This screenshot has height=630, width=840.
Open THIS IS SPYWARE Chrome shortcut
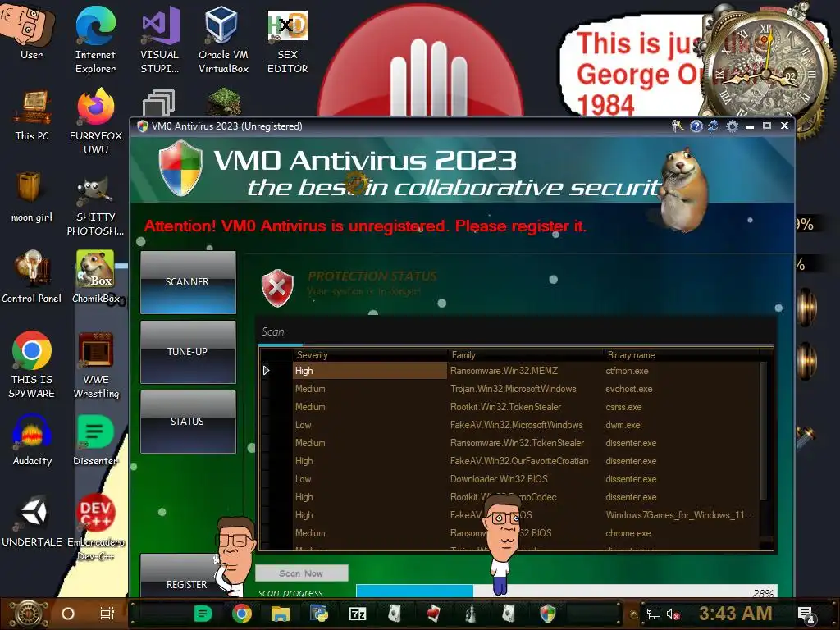coord(32,364)
